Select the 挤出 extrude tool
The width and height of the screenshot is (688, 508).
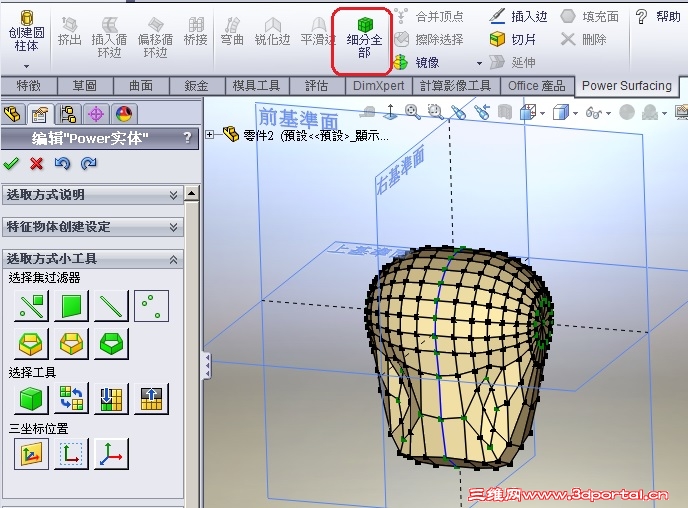(x=70, y=32)
